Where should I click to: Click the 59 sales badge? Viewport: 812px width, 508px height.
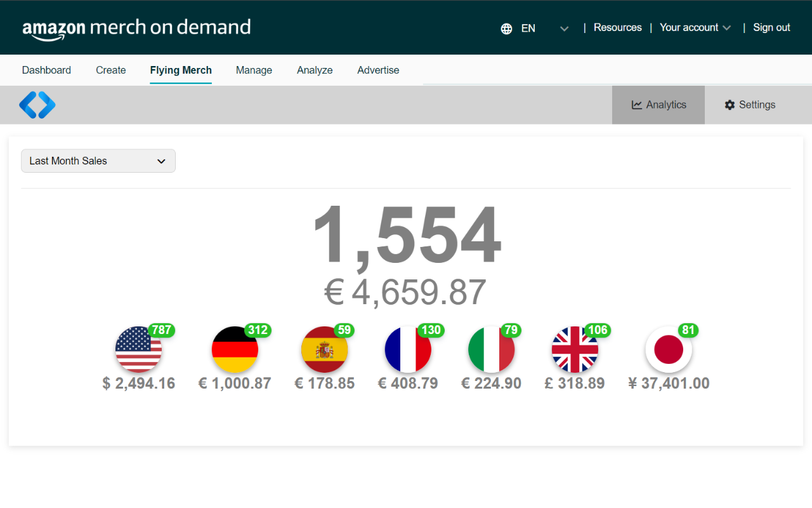(344, 330)
